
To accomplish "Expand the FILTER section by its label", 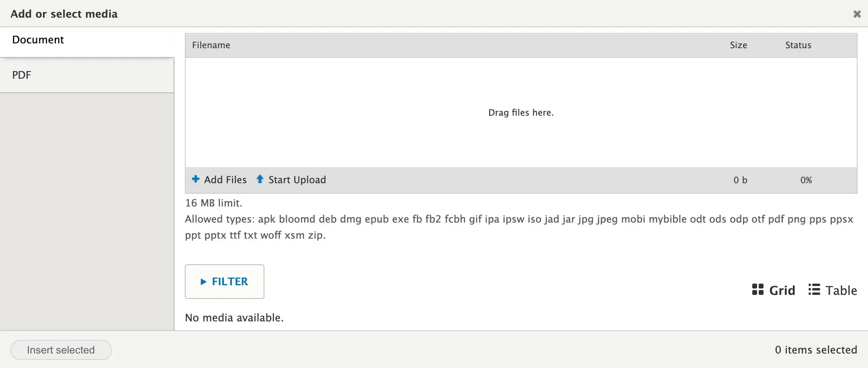I will point(230,282).
